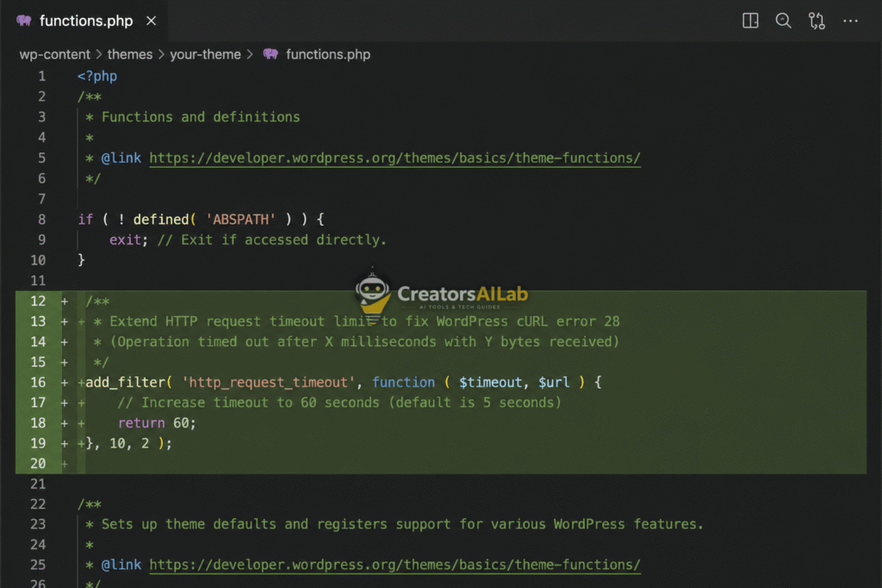Click the breadcrumb PHP elephant icon
882x588 pixels.
pos(271,54)
